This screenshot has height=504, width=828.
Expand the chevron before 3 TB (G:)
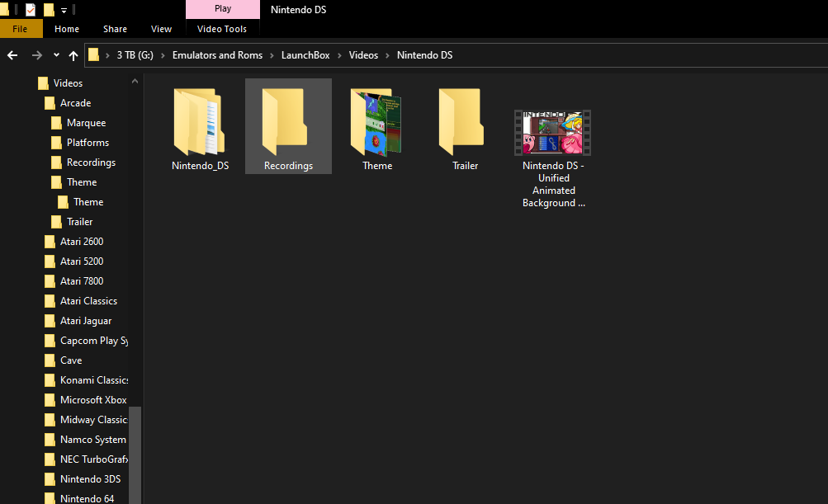pyautogui.click(x=107, y=55)
